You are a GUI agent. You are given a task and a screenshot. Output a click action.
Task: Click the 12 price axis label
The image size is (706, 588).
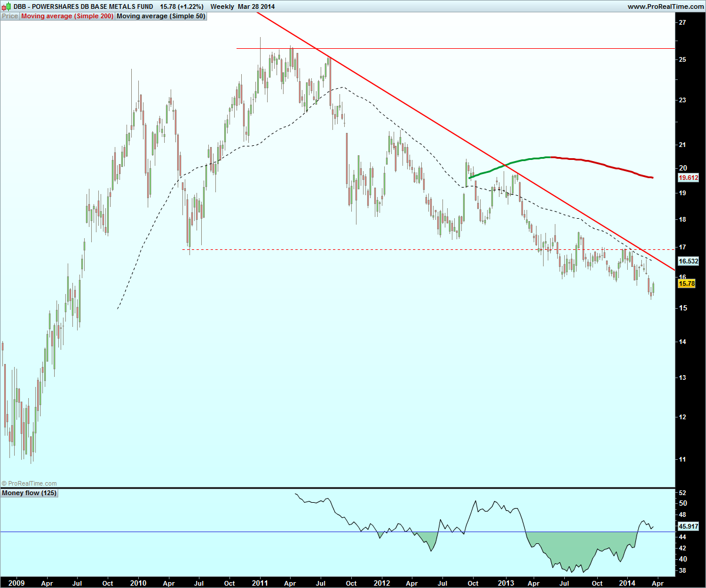[x=682, y=417]
